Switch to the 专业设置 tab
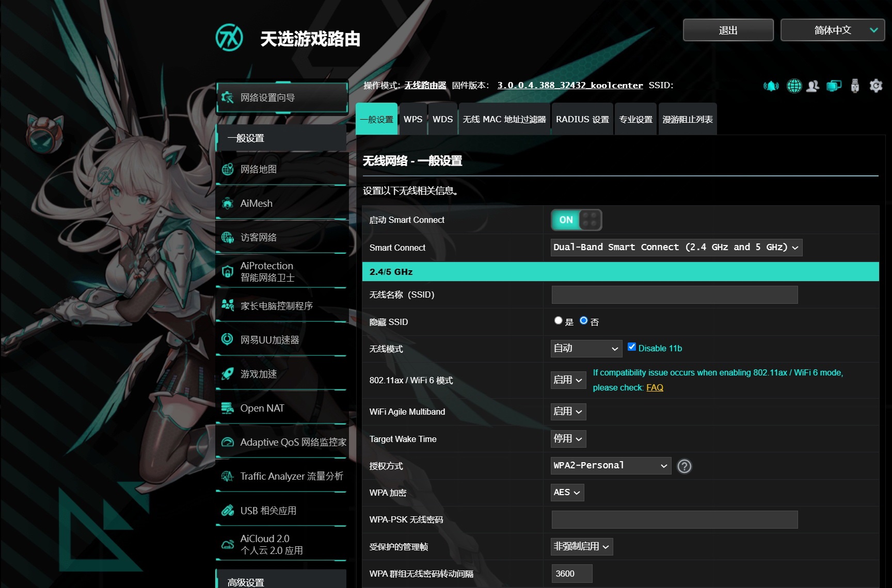This screenshot has width=892, height=588. (x=636, y=119)
